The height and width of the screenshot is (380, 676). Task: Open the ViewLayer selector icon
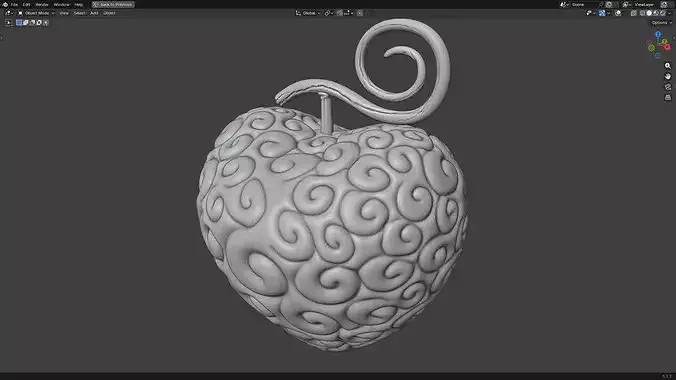pyautogui.click(x=626, y=4)
